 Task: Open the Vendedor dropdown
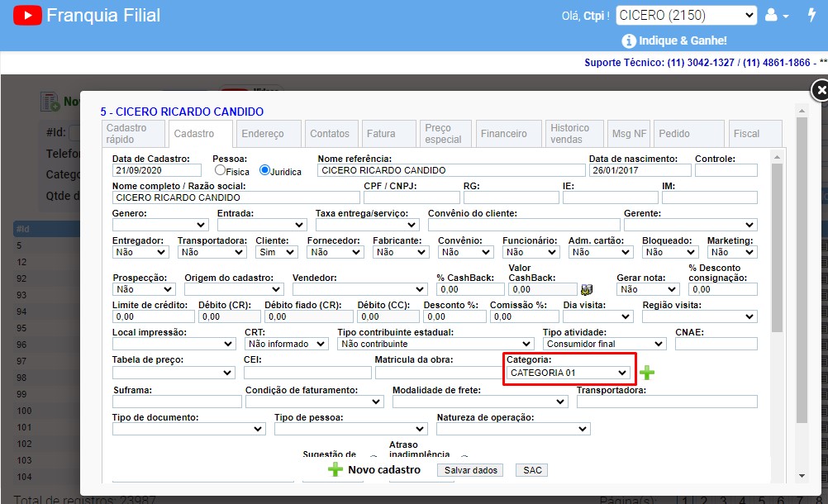click(359, 289)
